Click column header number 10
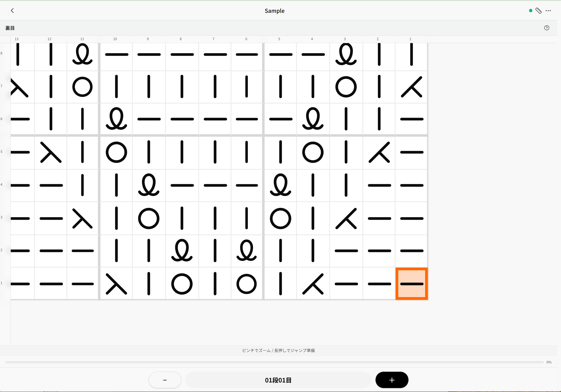561x392 pixels. point(115,39)
